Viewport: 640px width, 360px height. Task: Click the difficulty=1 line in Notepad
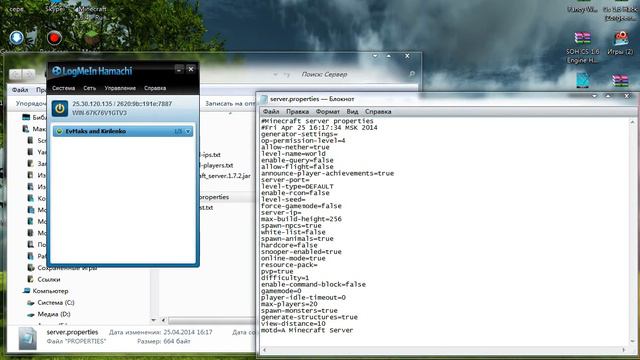(x=285, y=278)
